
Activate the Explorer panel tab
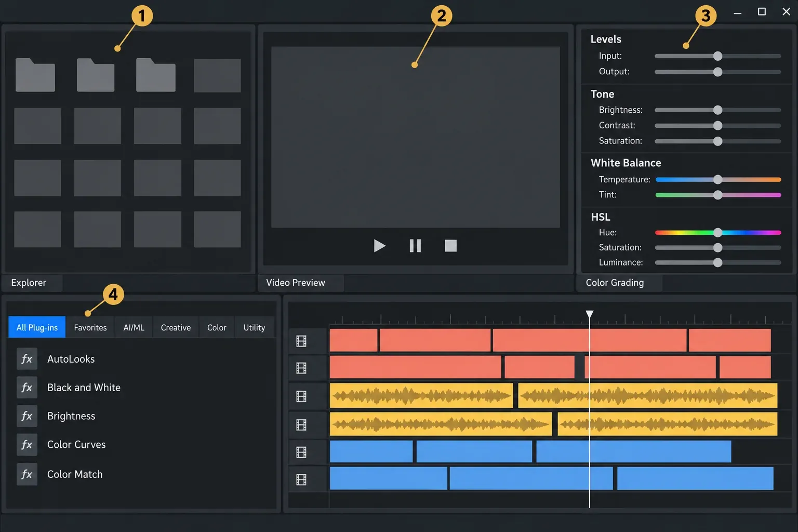32,283
